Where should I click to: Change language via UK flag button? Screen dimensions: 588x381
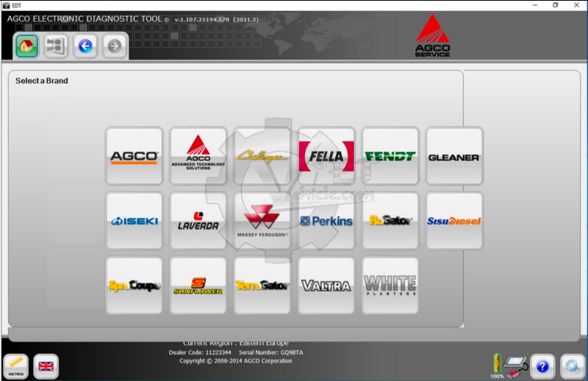tap(46, 366)
